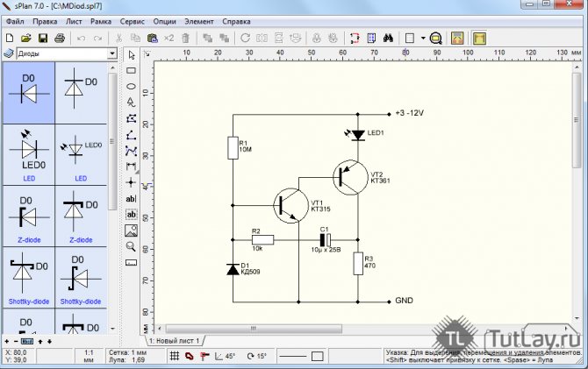Screen dimensions: 588x369
Task: Toggle the grid display in status bar
Action: pyautogui.click(x=175, y=356)
